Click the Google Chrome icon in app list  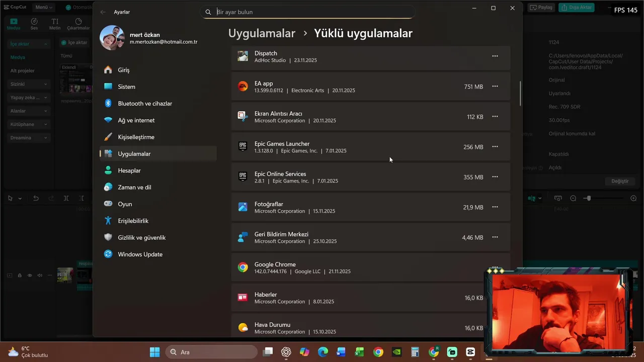243,267
